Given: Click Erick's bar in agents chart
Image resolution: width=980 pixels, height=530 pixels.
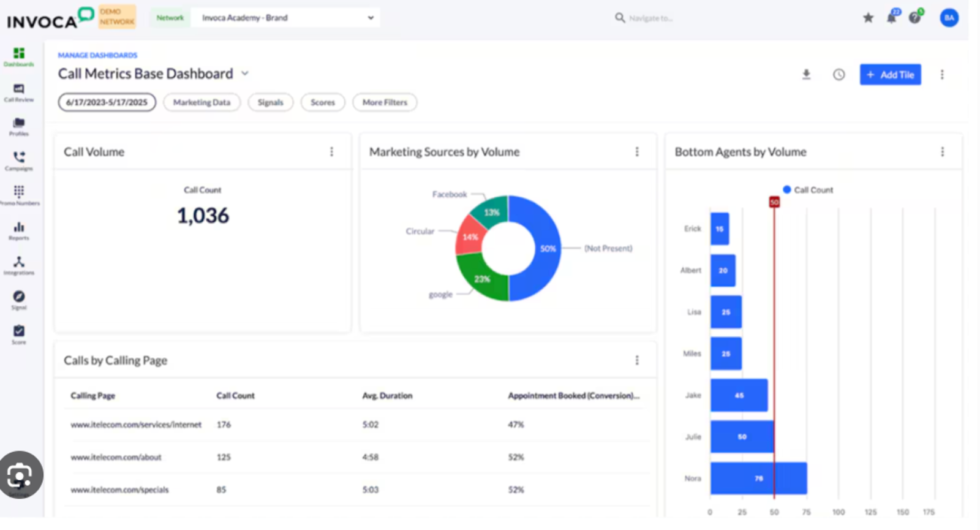Looking at the screenshot, I should tap(720, 229).
